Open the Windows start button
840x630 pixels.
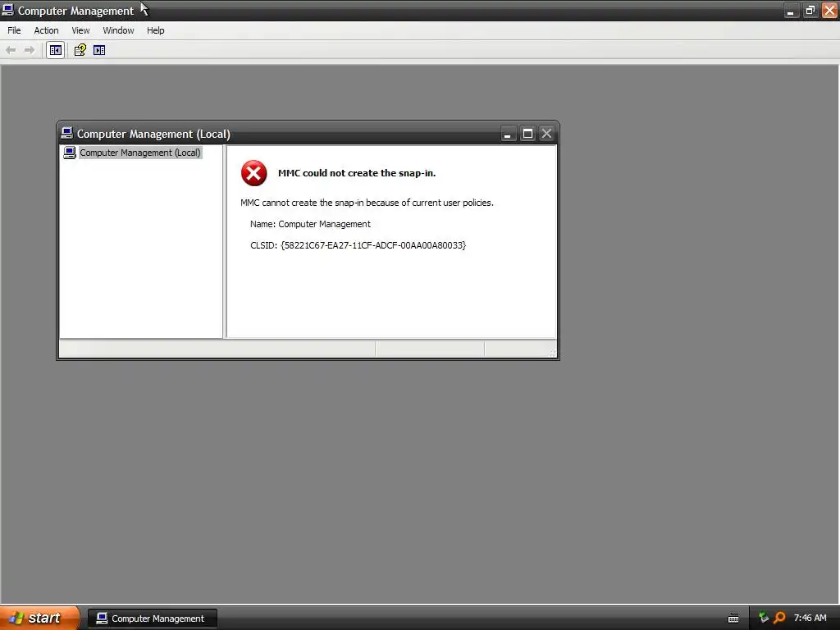[39, 619]
